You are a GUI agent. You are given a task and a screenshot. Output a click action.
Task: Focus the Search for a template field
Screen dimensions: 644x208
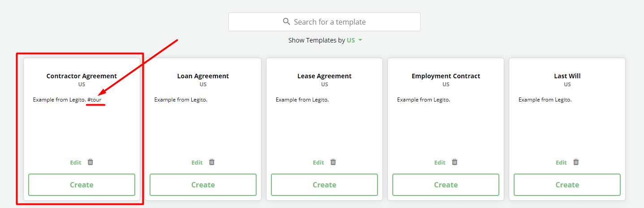click(x=324, y=22)
